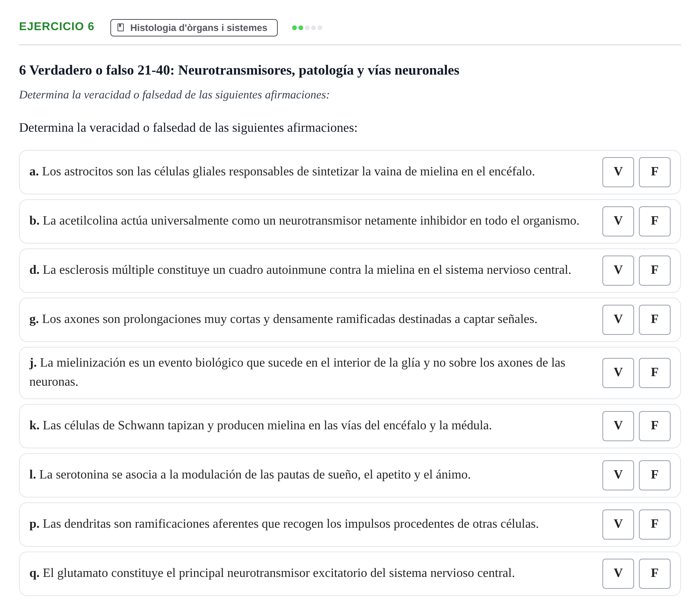
Task: Click the title Verdadero o falso 21-40
Action: (x=239, y=70)
